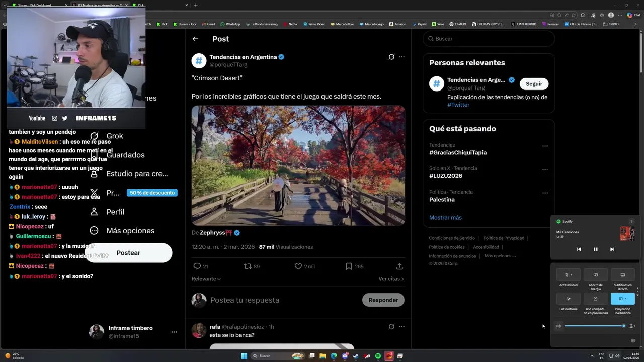
Task: Click the Postear button
Action: pos(128,253)
